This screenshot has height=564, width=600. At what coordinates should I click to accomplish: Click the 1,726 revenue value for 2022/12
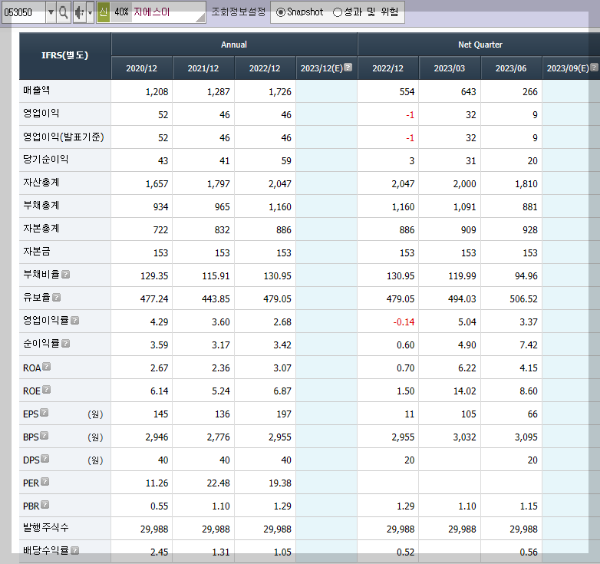(280, 91)
